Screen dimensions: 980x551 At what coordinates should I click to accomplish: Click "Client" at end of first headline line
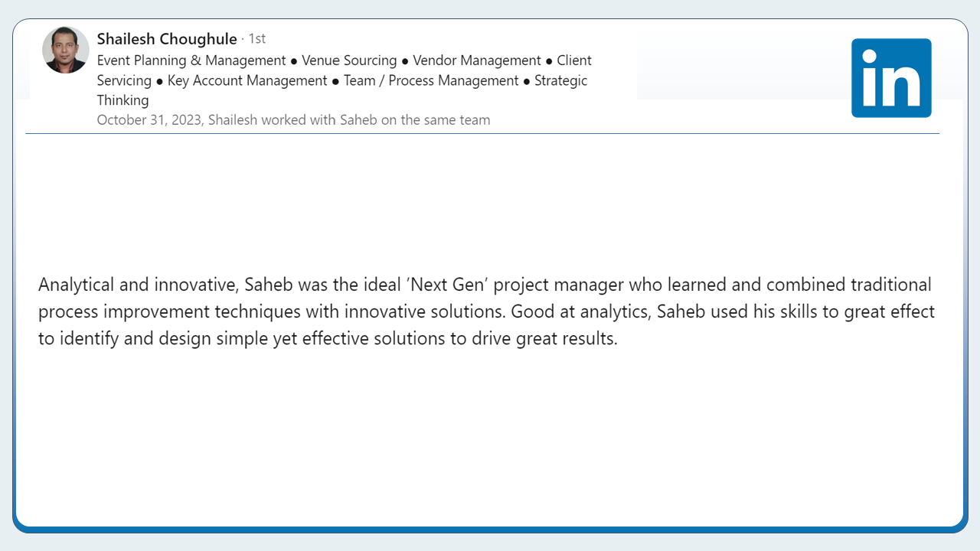click(x=574, y=60)
